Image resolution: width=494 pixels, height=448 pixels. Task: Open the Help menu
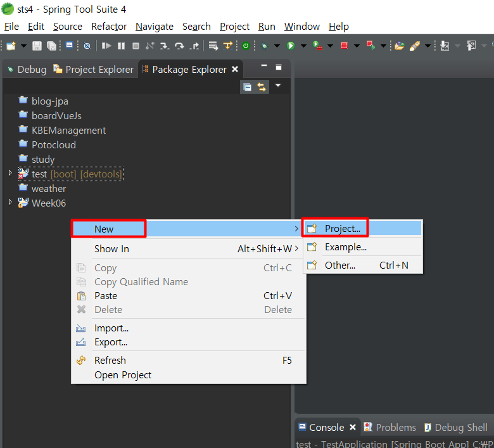point(339,27)
